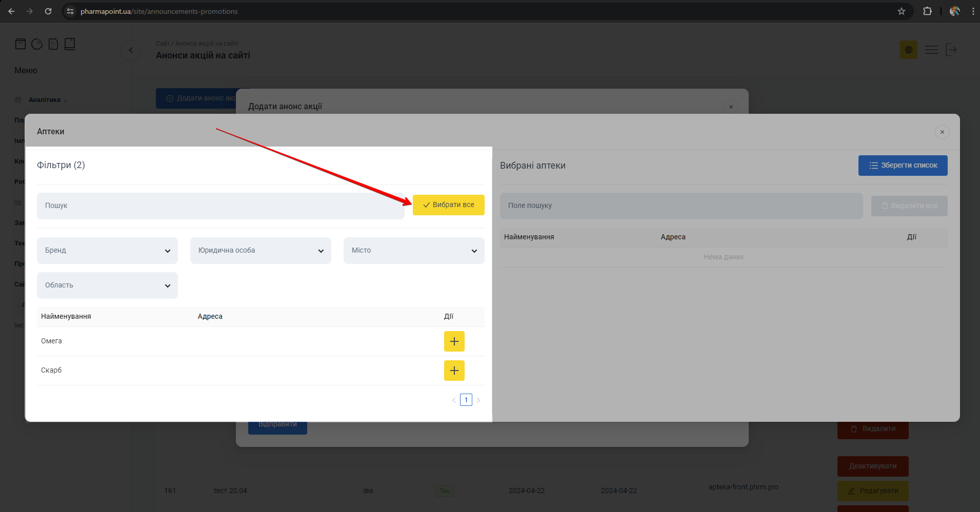
Task: Click the Вибрати все button
Action: click(x=448, y=205)
